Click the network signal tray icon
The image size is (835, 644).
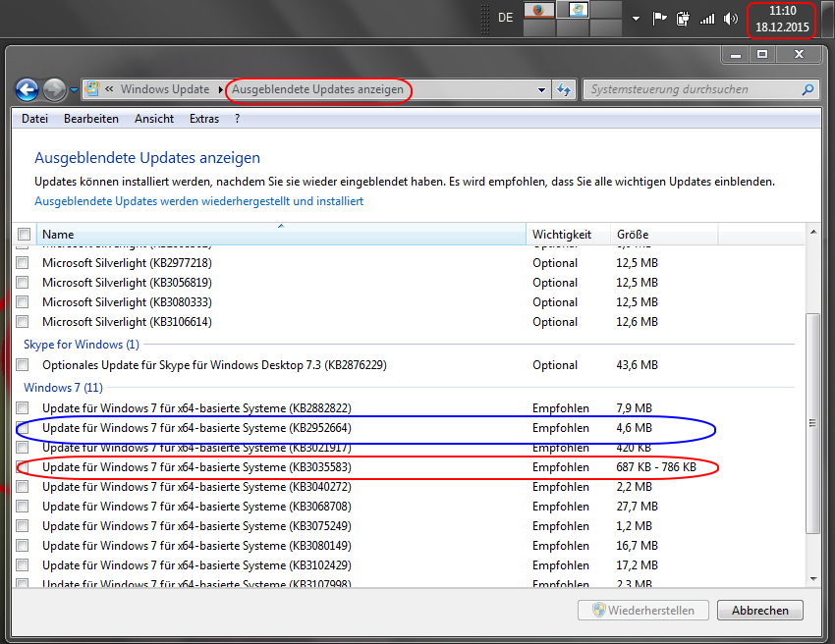706,19
